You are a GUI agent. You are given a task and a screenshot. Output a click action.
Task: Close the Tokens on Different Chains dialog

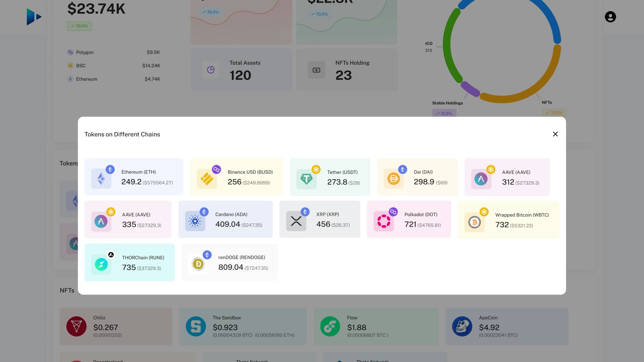(x=555, y=134)
